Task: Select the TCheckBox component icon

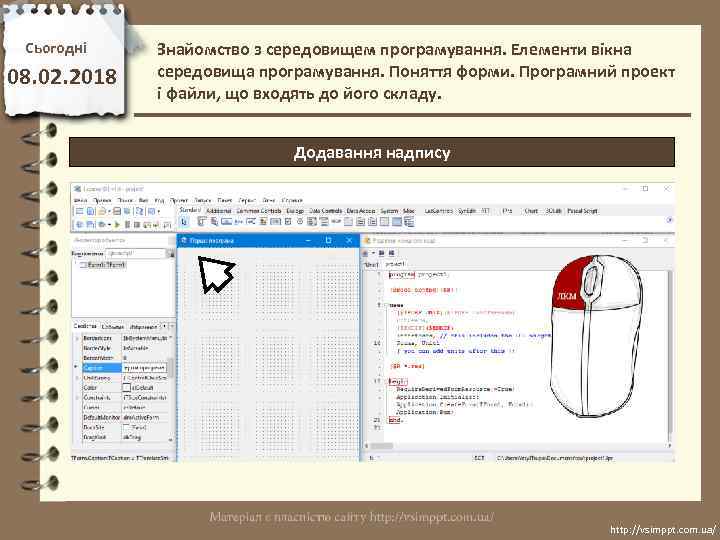Action: pyautogui.click(x=288, y=221)
